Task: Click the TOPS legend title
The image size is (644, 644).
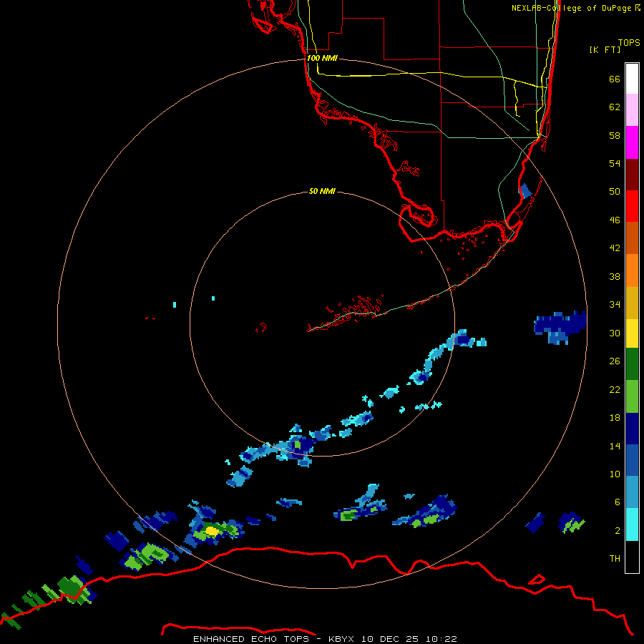Action: tap(629, 42)
